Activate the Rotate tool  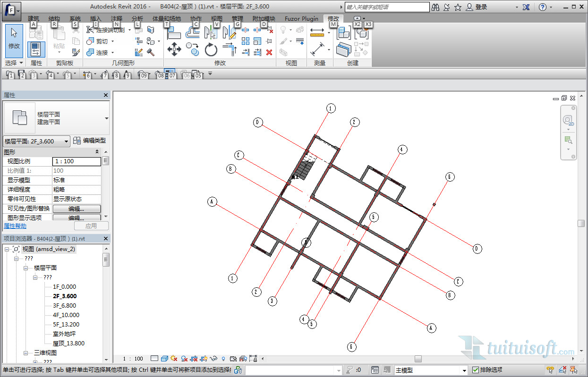[x=211, y=49]
